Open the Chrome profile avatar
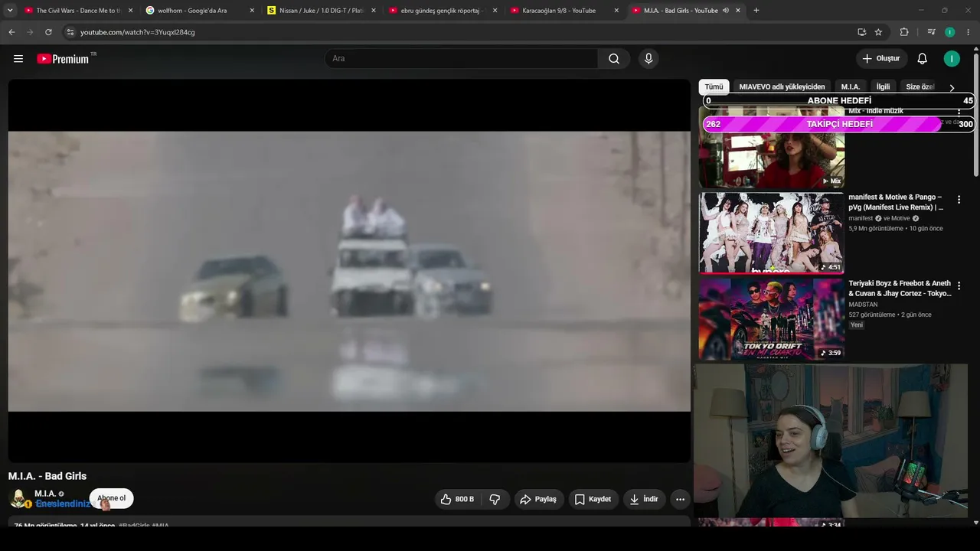The image size is (980, 551). click(x=950, y=32)
